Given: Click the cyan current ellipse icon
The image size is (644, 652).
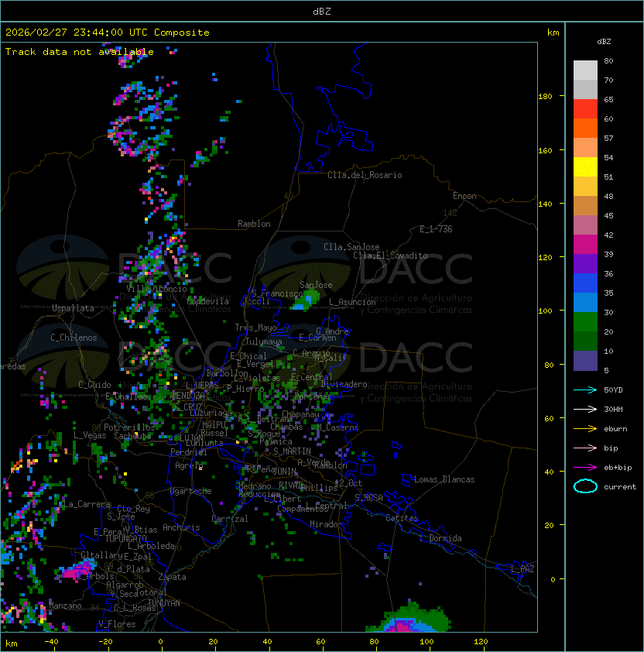Looking at the screenshot, I should tap(585, 486).
